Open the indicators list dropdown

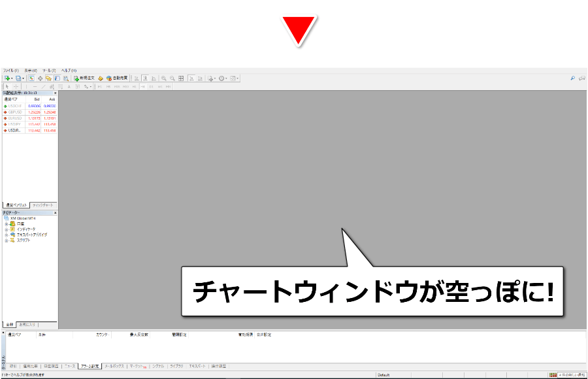[212, 78]
